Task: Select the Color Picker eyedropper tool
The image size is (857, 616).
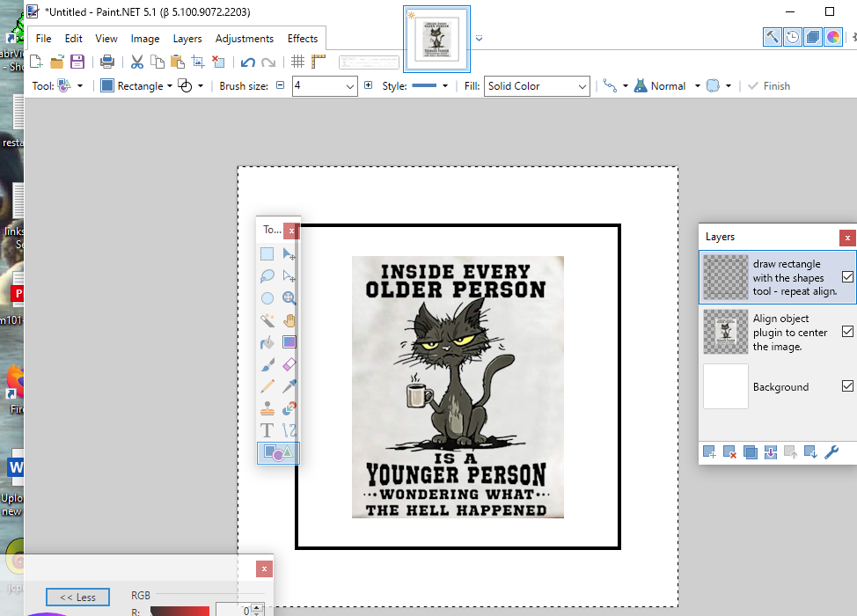Action: click(289, 386)
